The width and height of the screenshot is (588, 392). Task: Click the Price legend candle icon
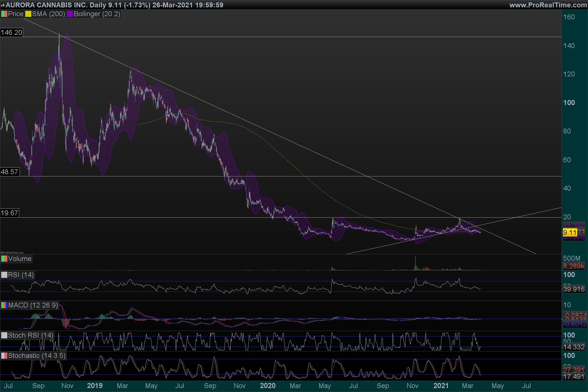[4, 14]
